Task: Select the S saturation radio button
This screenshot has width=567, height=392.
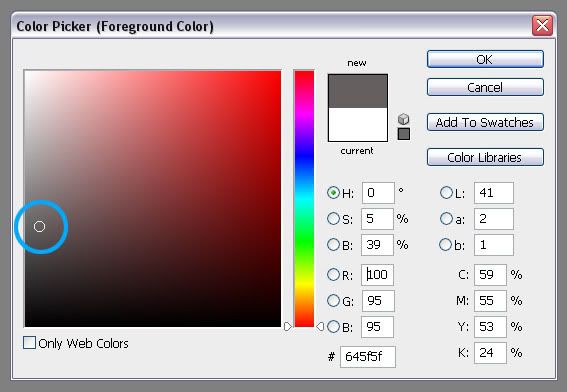Action: [333, 218]
